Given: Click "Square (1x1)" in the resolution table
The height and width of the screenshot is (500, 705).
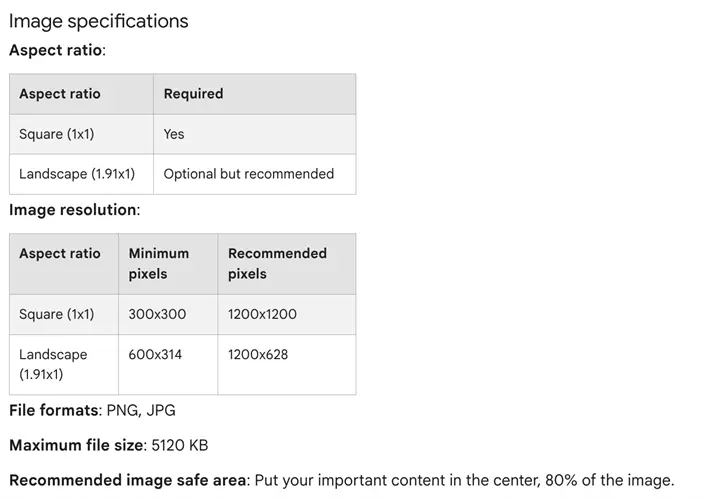Looking at the screenshot, I should [56, 314].
